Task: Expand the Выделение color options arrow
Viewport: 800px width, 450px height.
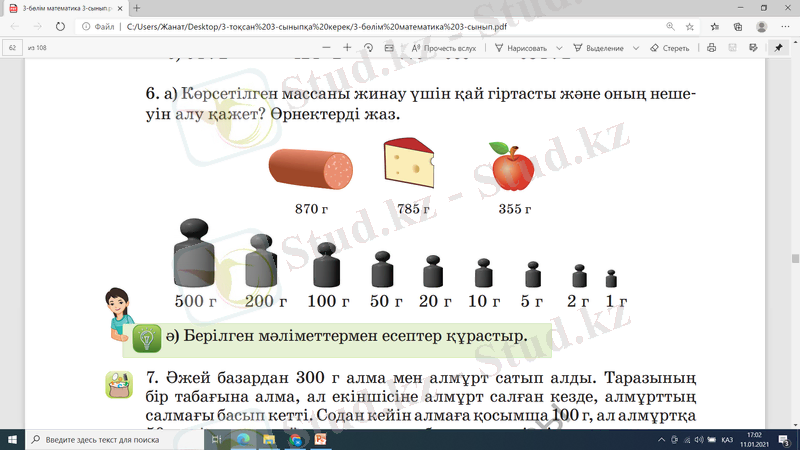Action: tap(635, 47)
